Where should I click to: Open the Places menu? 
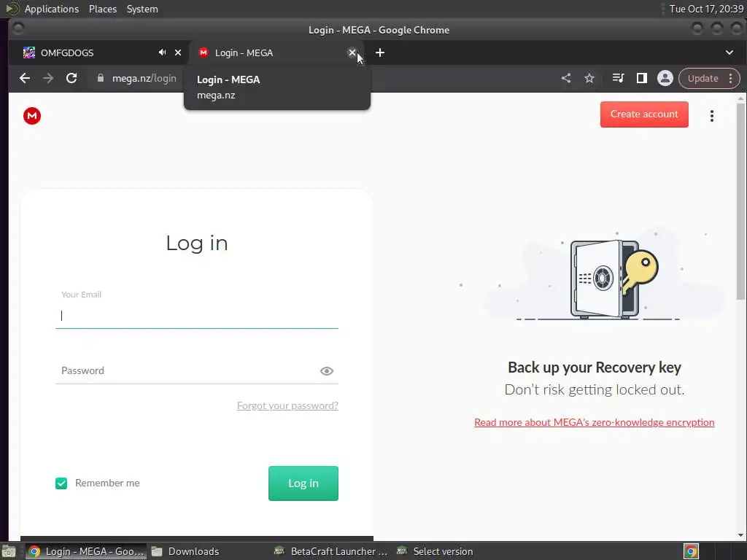(x=103, y=9)
